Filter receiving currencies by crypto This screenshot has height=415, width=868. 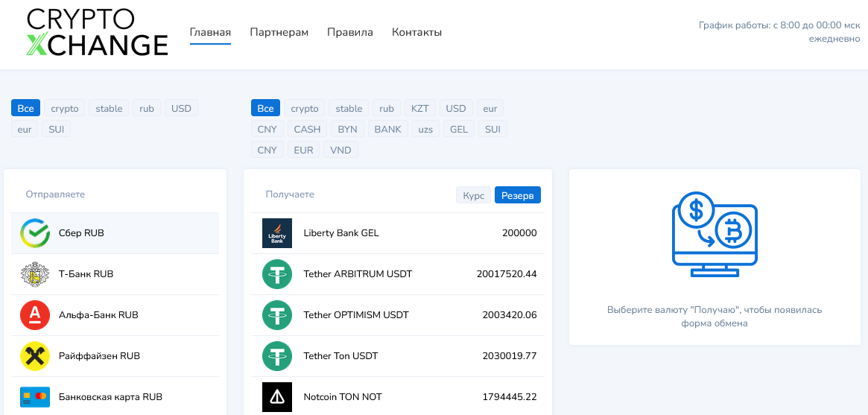(x=305, y=109)
